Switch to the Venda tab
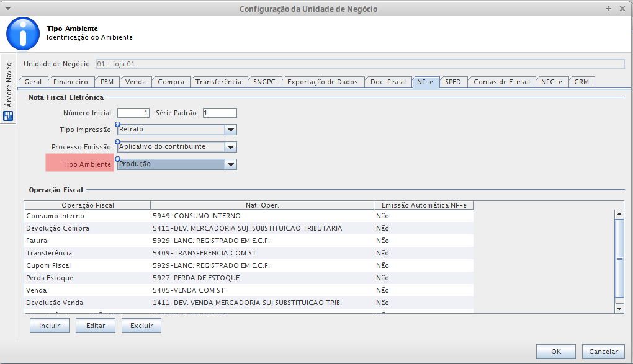633x364 pixels. [x=136, y=82]
